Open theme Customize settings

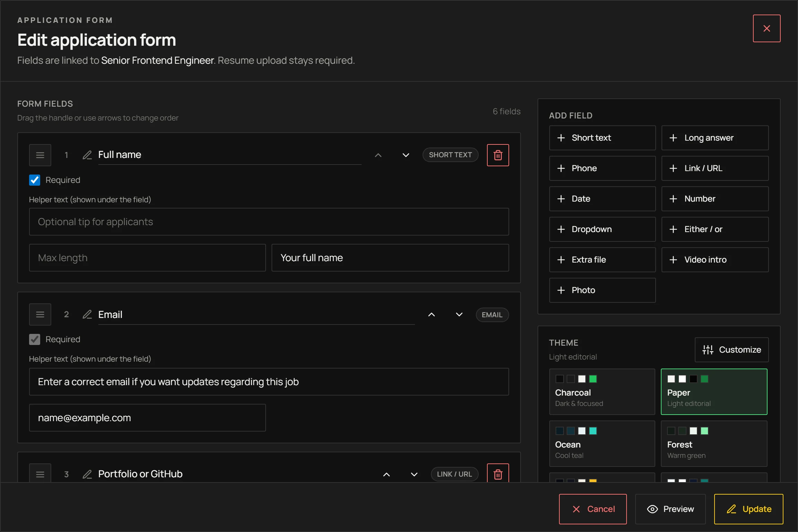pos(731,350)
